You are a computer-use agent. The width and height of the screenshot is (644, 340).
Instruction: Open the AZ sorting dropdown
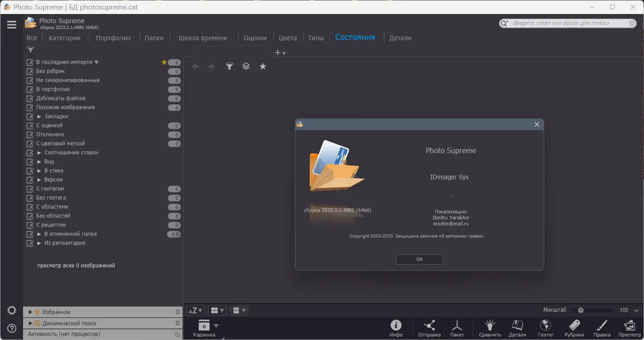[x=195, y=310]
